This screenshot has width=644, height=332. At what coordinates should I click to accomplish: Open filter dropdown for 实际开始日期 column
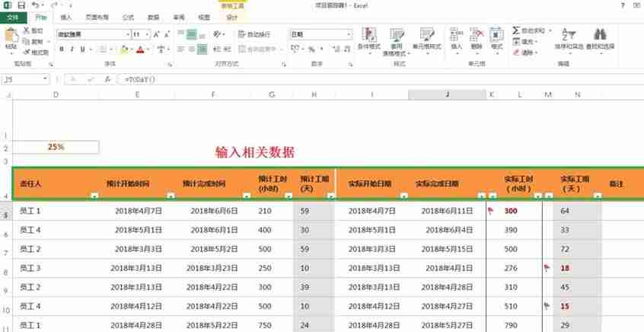(404, 196)
